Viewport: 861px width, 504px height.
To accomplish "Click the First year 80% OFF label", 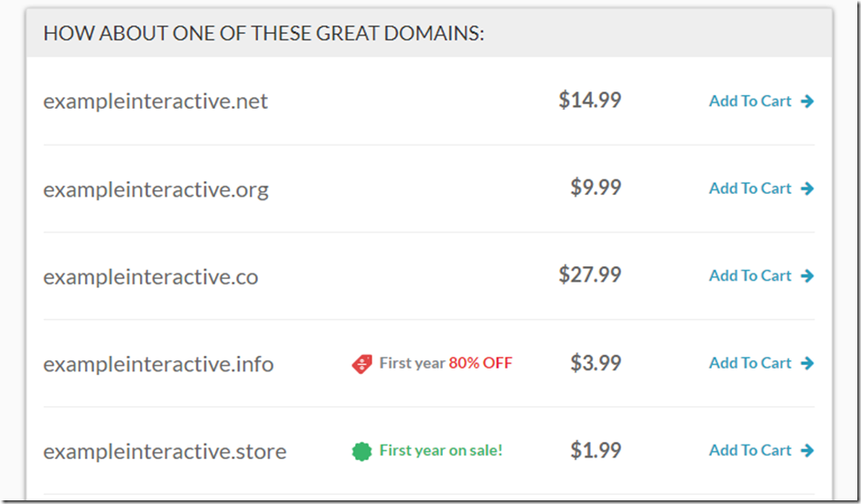I will pos(446,363).
